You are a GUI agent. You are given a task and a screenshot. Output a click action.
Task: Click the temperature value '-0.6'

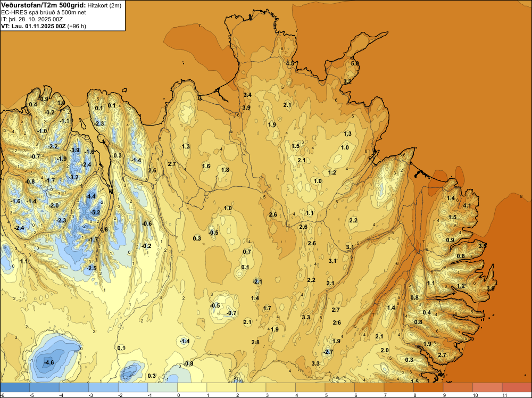(x=147, y=223)
